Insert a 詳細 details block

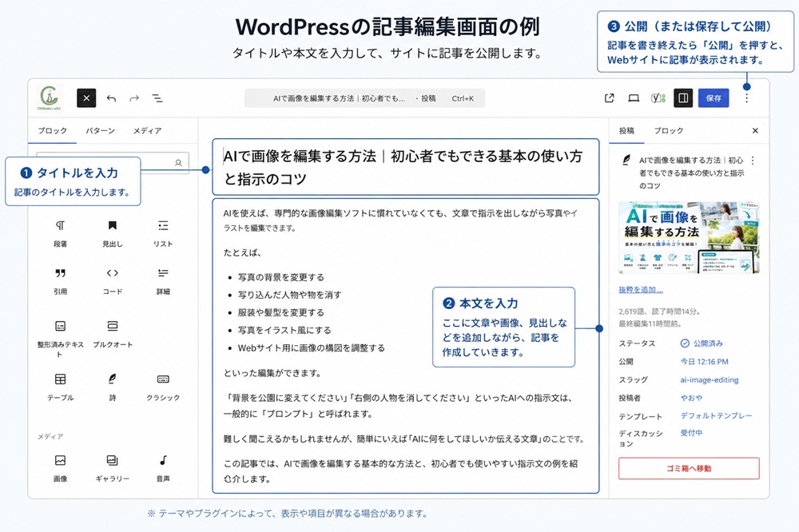coord(163,281)
